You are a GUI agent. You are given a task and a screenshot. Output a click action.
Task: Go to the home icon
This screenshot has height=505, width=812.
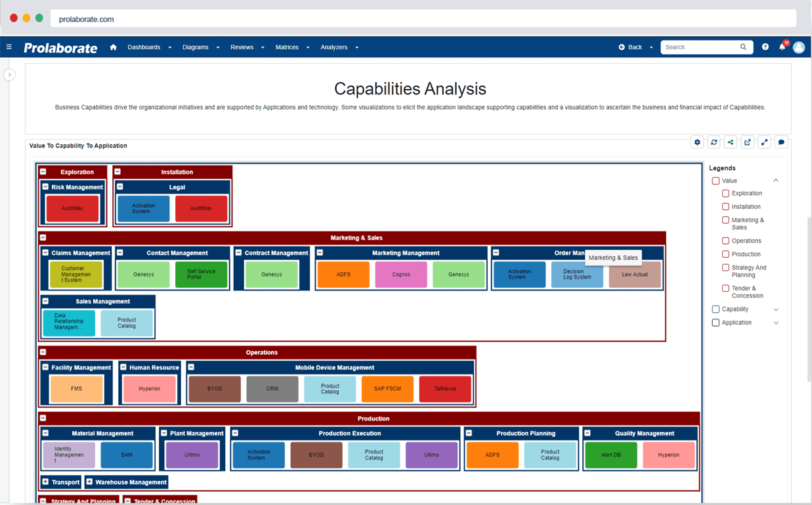click(x=114, y=47)
